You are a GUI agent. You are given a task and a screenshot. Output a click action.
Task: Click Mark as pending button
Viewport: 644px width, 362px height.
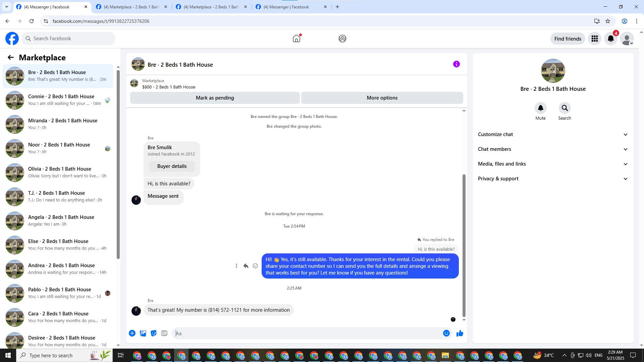pyautogui.click(x=215, y=98)
